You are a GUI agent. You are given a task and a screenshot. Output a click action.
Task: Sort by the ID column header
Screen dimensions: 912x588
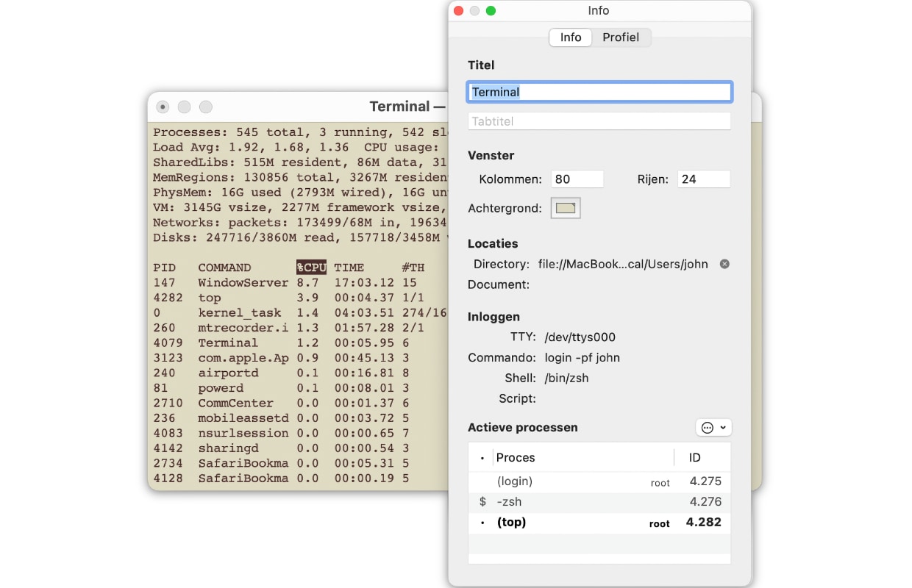(x=694, y=457)
